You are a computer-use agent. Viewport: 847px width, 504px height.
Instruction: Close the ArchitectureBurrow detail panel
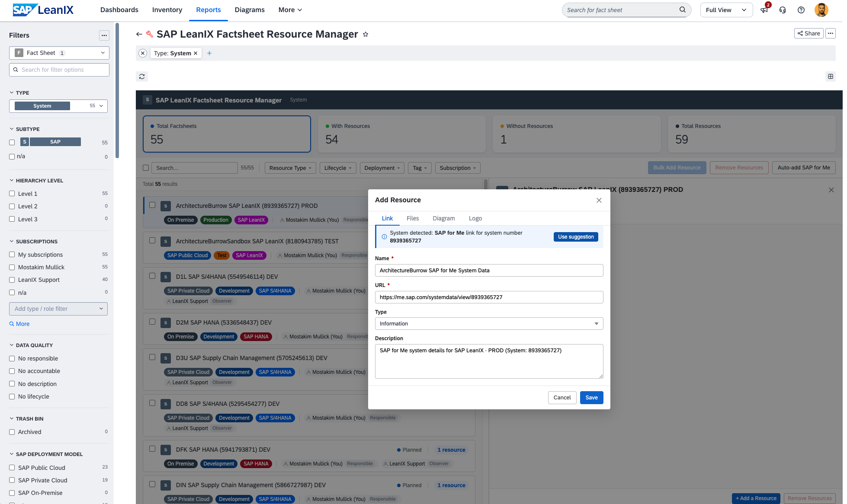pyautogui.click(x=831, y=190)
